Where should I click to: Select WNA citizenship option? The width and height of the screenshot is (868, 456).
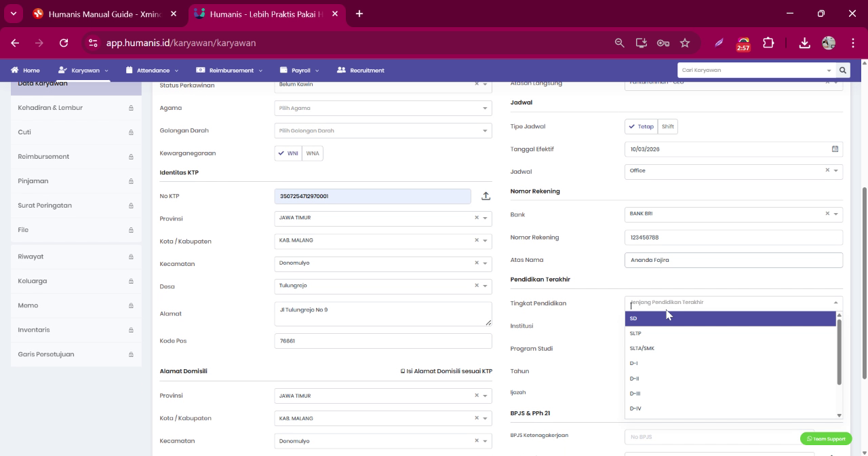313,153
